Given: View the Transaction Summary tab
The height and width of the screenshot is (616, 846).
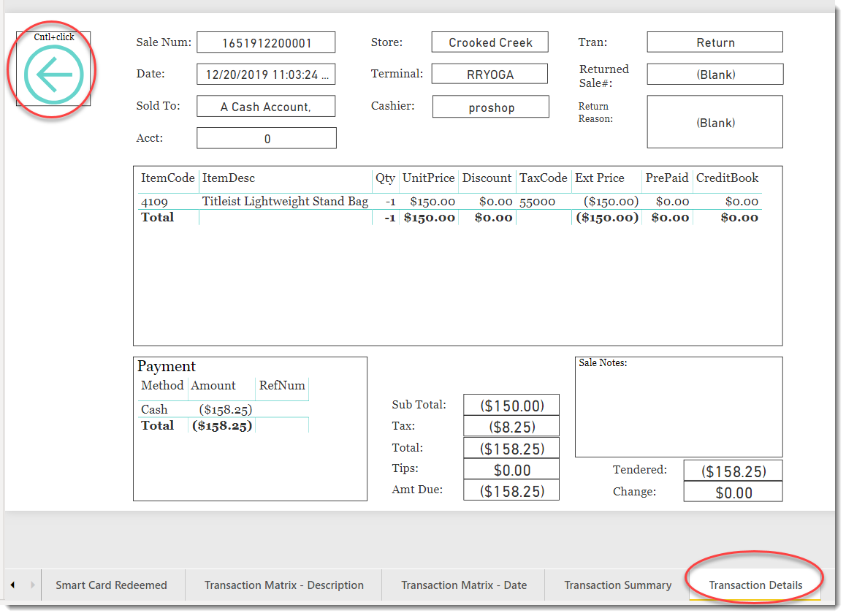Looking at the screenshot, I should tap(618, 585).
